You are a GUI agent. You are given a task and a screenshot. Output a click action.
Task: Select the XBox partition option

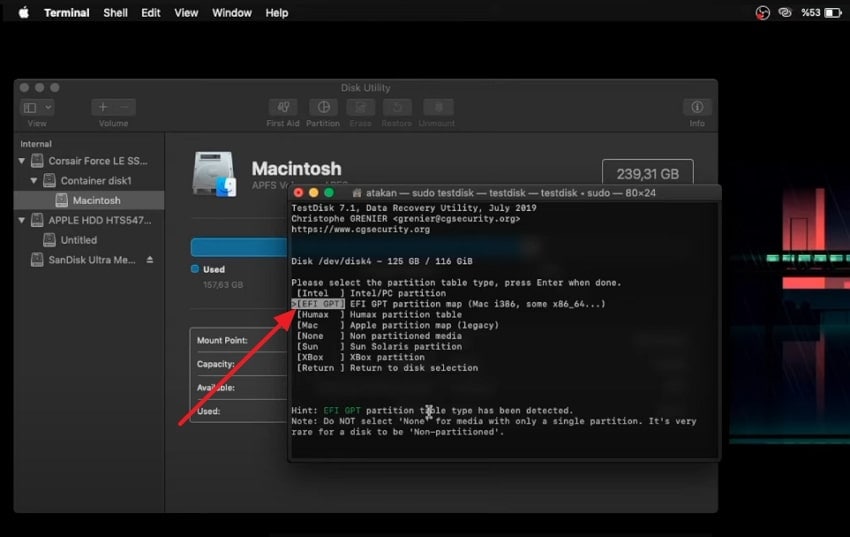point(360,357)
